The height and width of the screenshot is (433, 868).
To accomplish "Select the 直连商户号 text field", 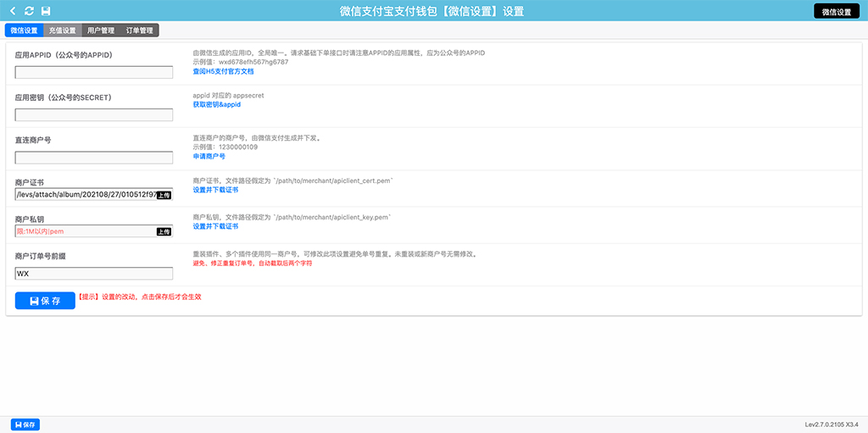I will [94, 158].
